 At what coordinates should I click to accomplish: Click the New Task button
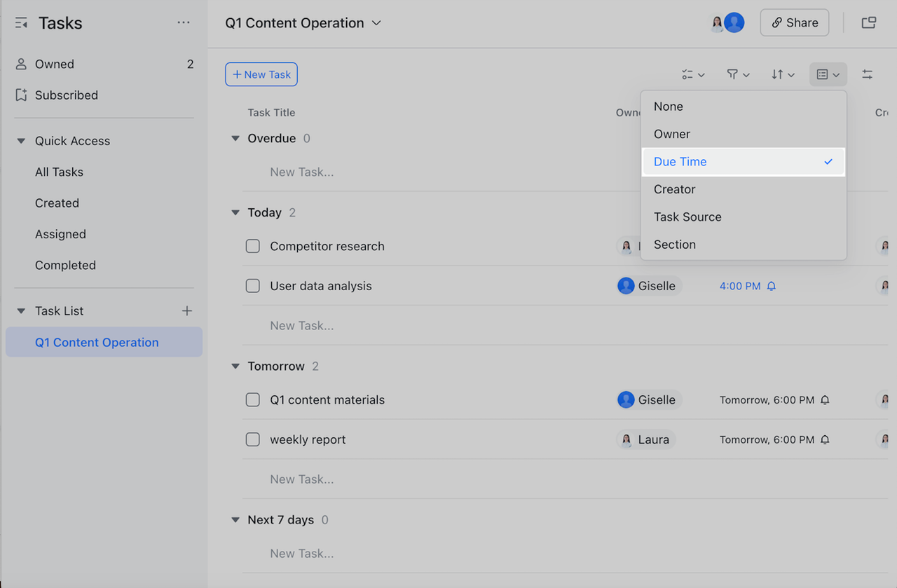[261, 74]
